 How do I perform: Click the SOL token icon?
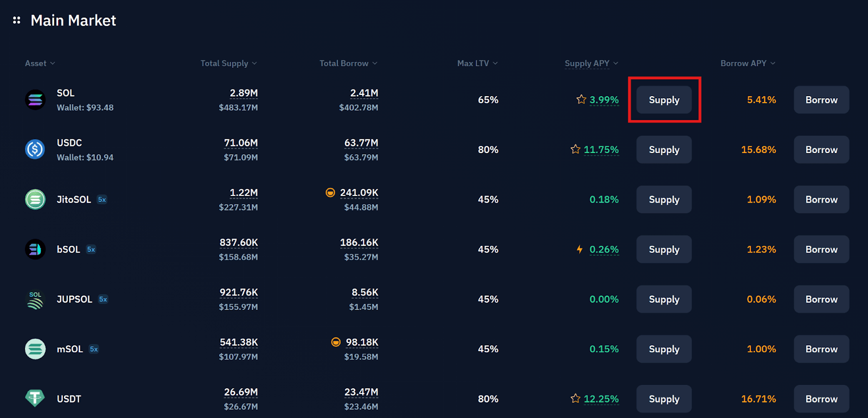point(35,100)
